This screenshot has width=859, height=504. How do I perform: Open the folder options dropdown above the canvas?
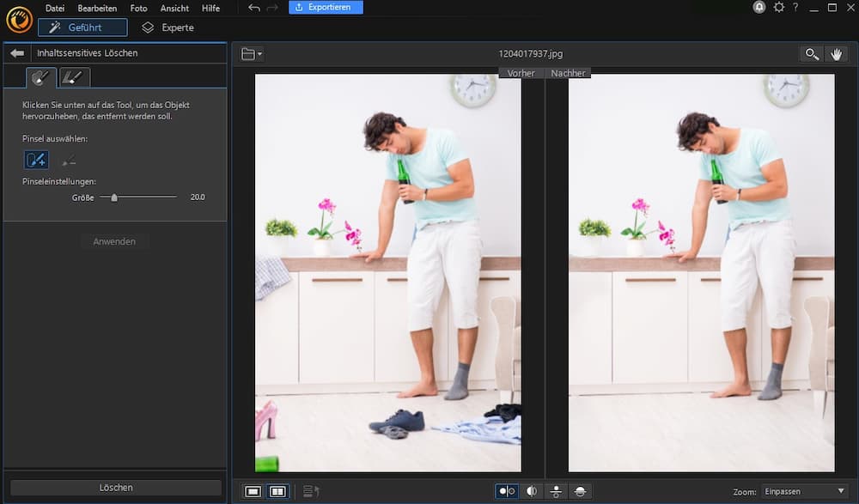coord(251,53)
